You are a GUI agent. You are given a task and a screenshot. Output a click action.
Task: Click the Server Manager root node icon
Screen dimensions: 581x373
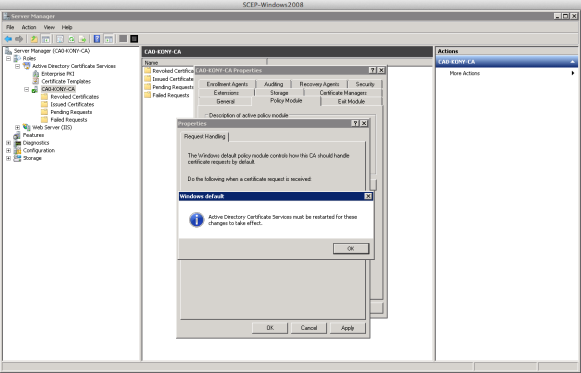click(9, 51)
